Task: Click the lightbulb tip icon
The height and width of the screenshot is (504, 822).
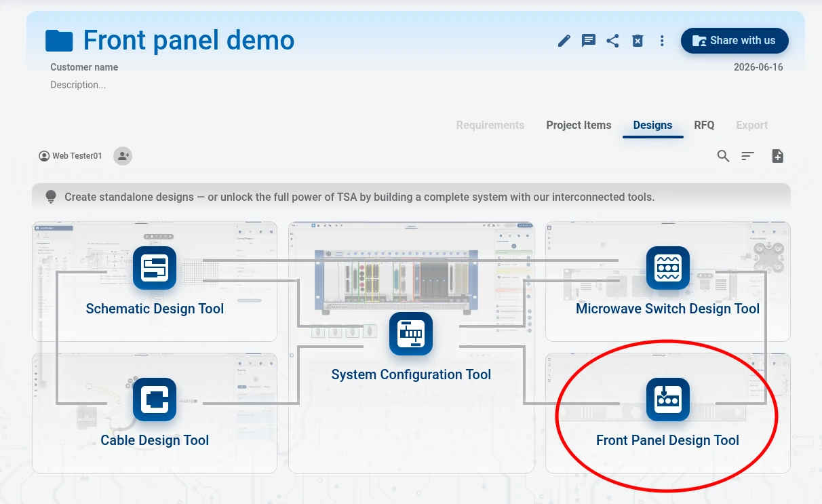Action: coord(51,197)
